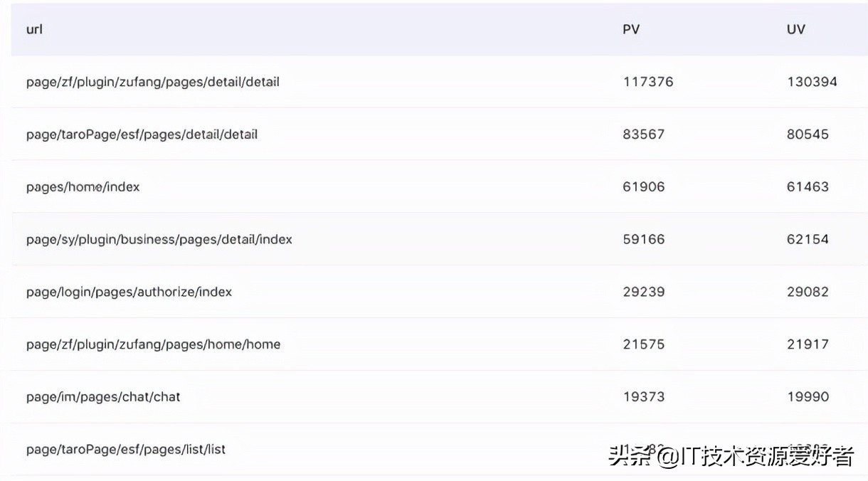Click the PV value 83567

(x=643, y=134)
